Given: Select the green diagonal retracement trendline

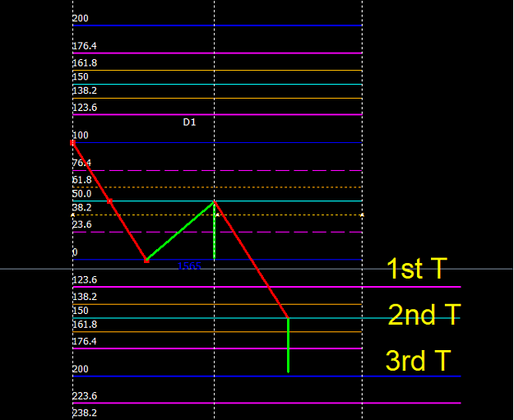Looking at the screenshot, I should [x=180, y=231].
